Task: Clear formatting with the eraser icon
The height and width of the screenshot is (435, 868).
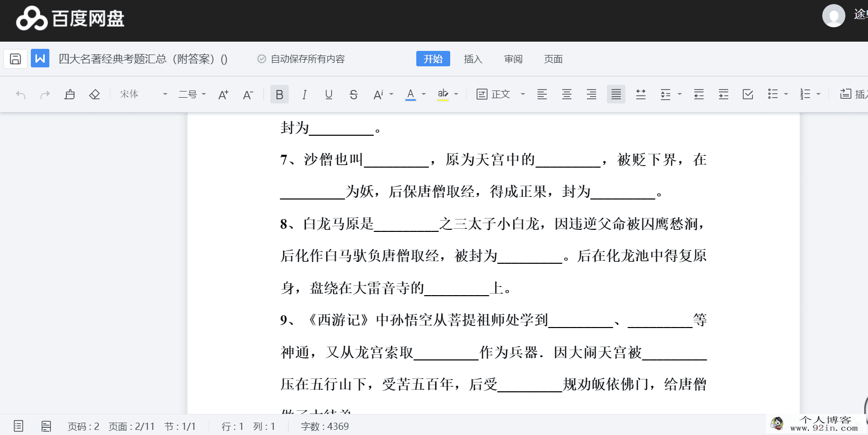Action: 95,95
